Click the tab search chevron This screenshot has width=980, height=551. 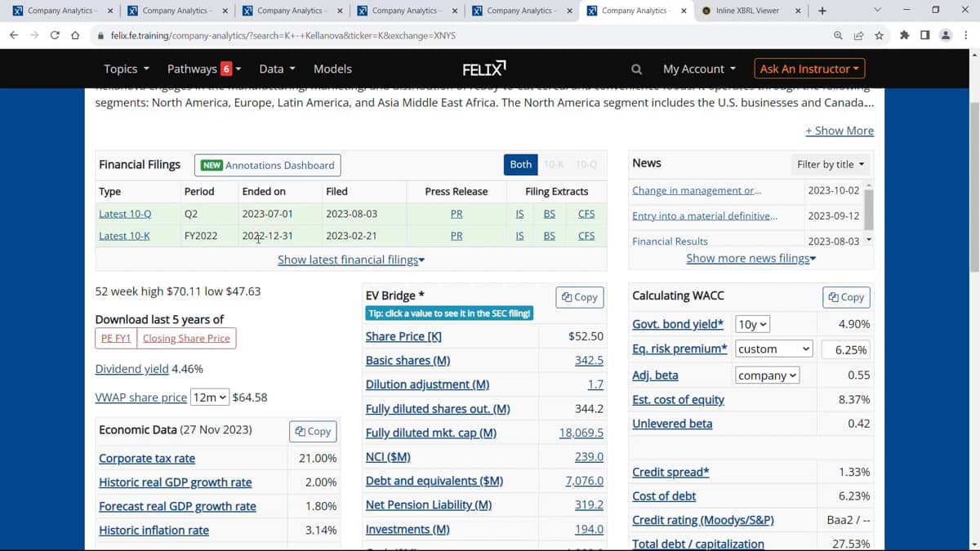coord(877,11)
